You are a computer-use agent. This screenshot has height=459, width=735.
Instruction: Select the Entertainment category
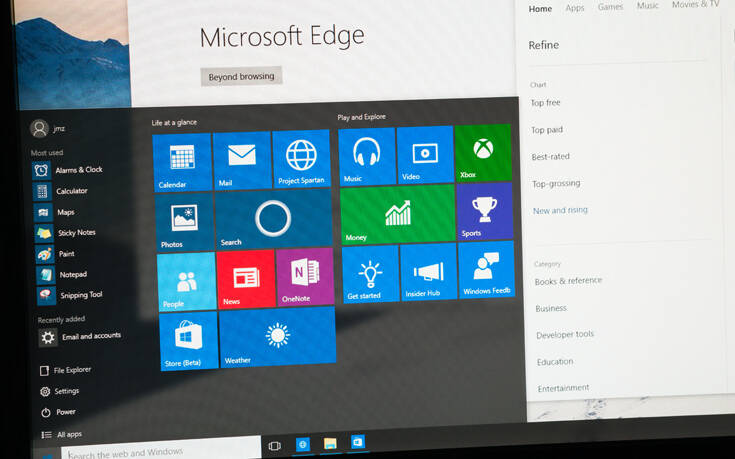coord(563,388)
